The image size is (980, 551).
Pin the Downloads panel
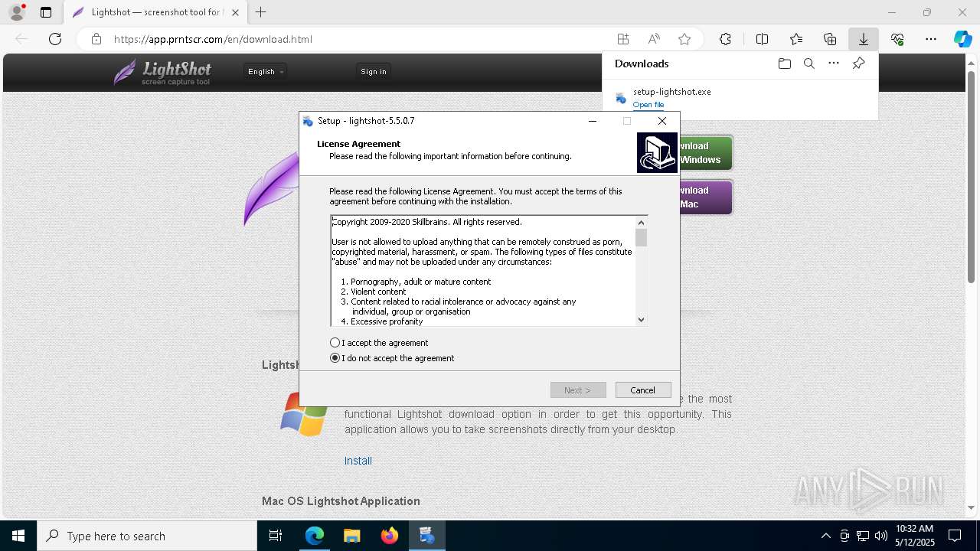pos(858,64)
